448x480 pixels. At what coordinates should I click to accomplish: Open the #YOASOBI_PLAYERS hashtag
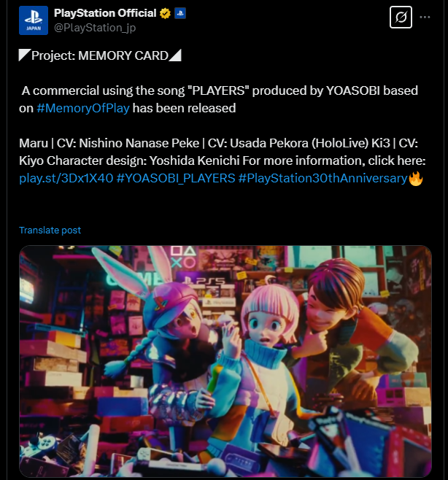pos(176,178)
